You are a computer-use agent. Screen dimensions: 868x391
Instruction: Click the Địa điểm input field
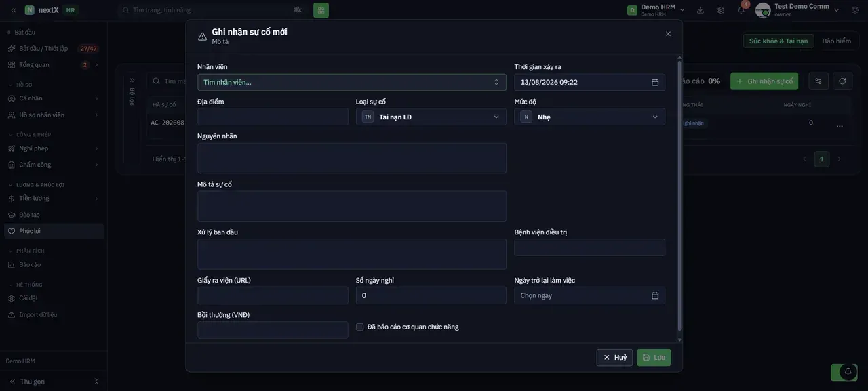coord(273,117)
